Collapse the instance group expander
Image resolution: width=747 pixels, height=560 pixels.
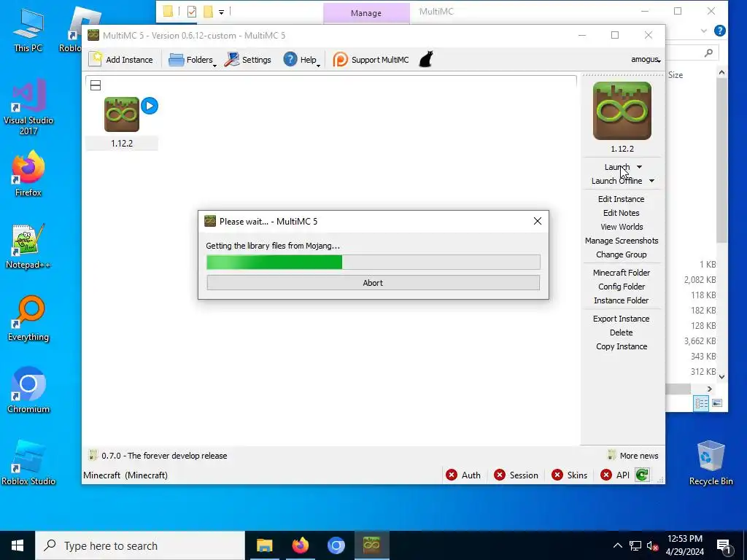(x=96, y=85)
